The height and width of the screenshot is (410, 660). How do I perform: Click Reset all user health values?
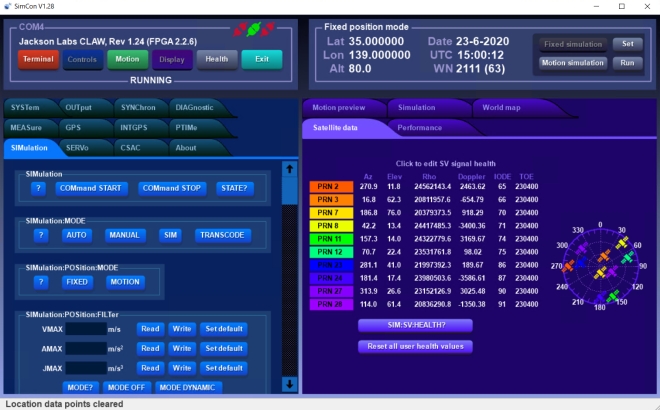pos(415,347)
